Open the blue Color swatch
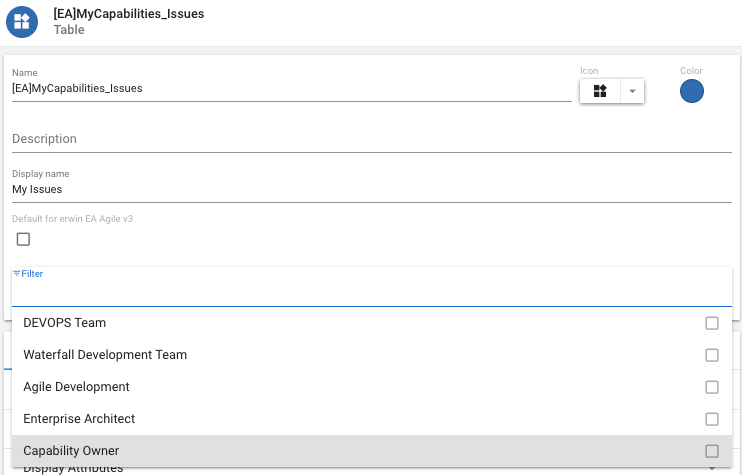The width and height of the screenshot is (742, 475). 691,91
